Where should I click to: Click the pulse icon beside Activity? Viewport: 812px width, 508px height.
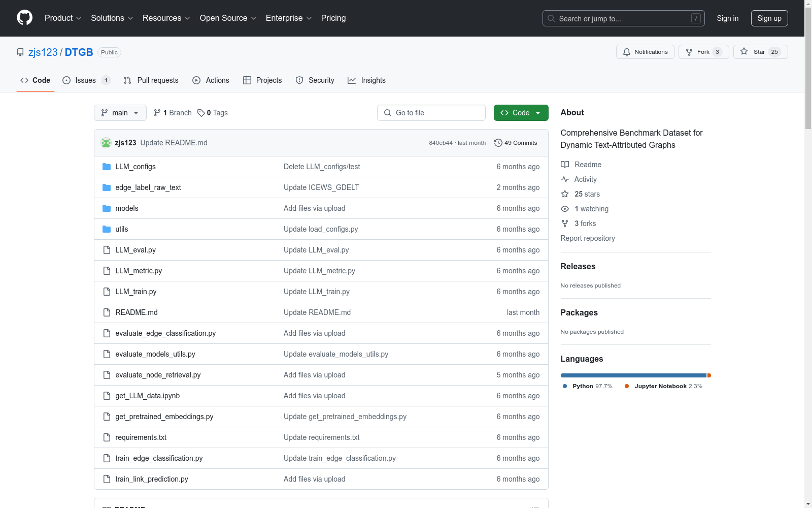[565, 179]
